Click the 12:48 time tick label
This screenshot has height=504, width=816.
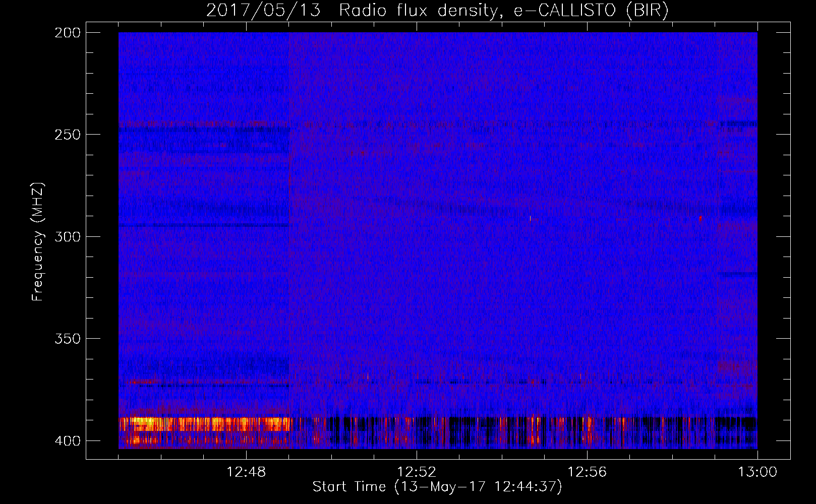point(246,472)
